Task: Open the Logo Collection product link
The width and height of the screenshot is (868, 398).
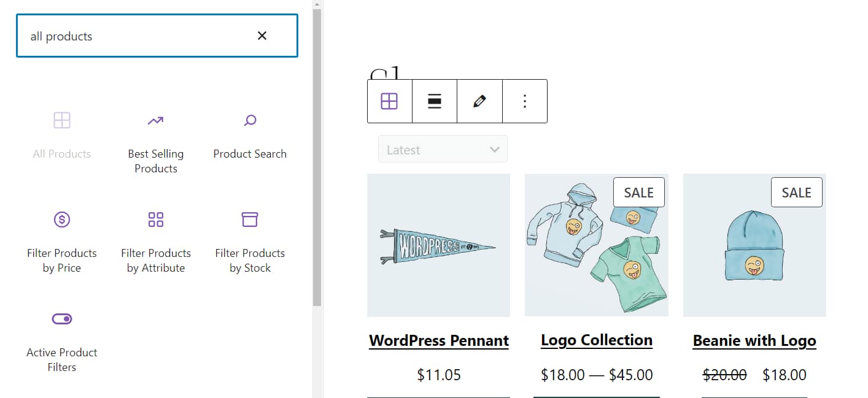Action: 596,340
